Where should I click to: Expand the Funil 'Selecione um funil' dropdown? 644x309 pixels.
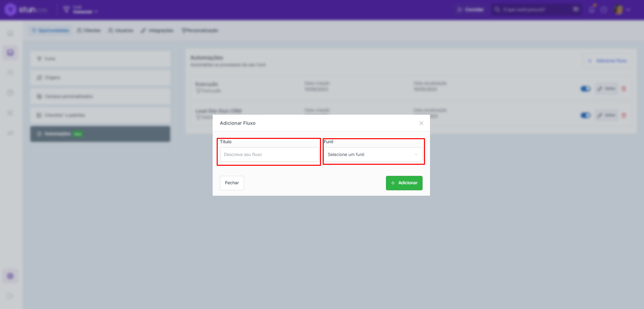(x=373, y=155)
